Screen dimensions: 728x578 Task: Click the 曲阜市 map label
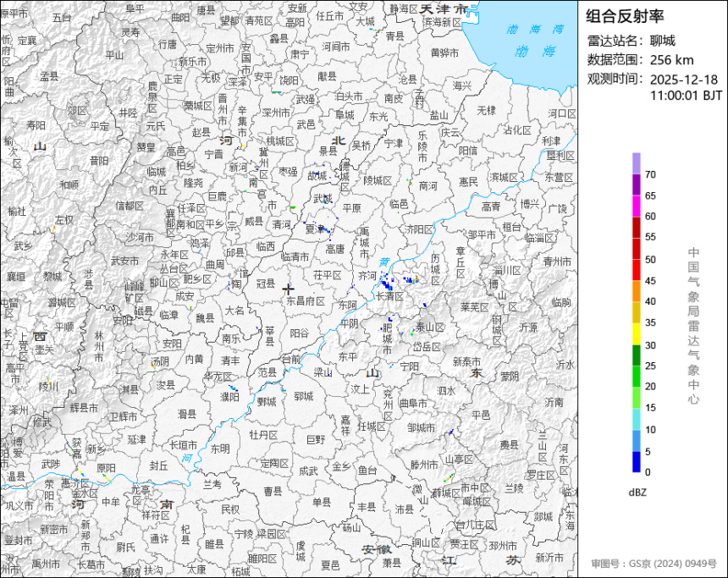click(x=413, y=404)
